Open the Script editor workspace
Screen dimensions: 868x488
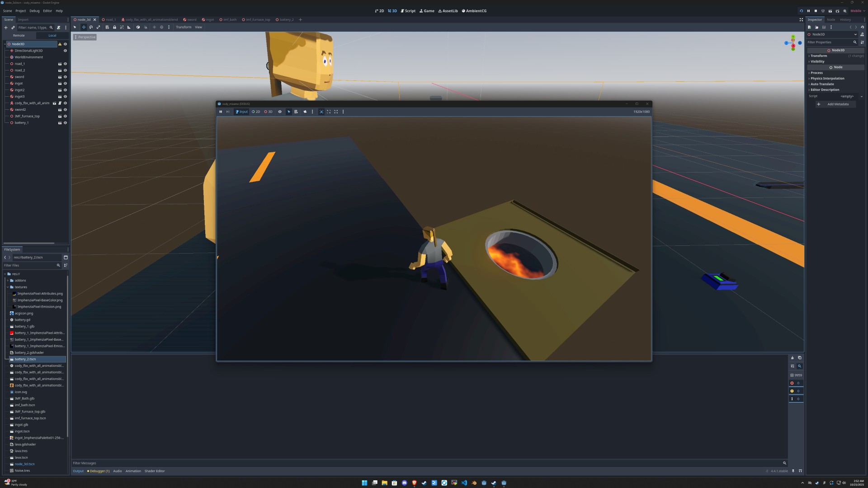click(x=408, y=10)
